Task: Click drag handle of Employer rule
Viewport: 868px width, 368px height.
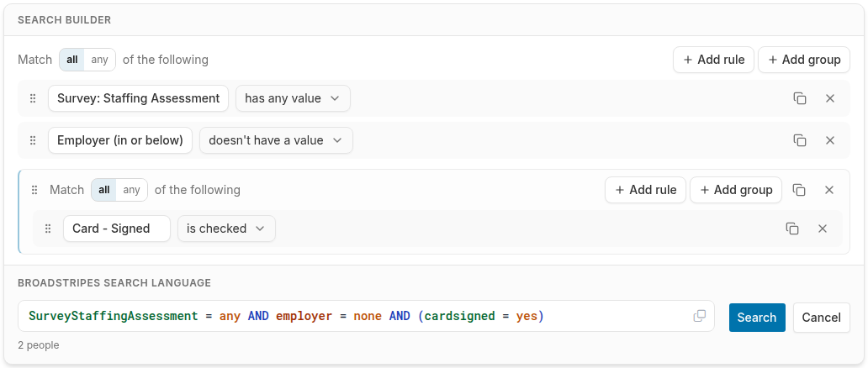Action: (x=33, y=140)
